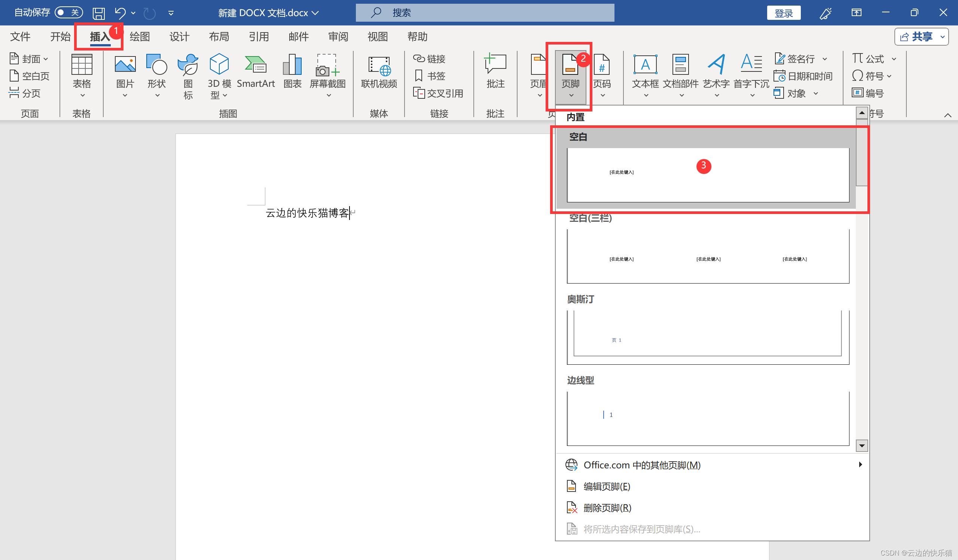Image resolution: width=958 pixels, height=560 pixels.
Task: Toggle the 自动保存 autosave switch
Action: [68, 13]
